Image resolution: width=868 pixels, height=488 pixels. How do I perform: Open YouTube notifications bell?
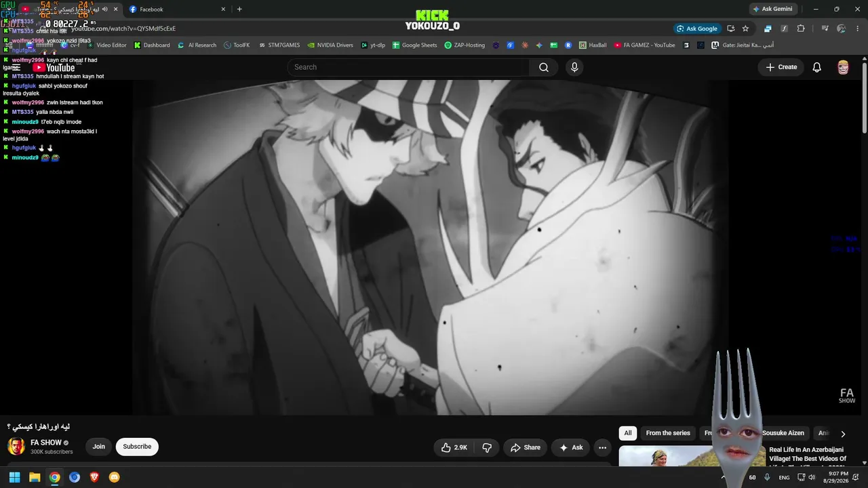tap(817, 67)
